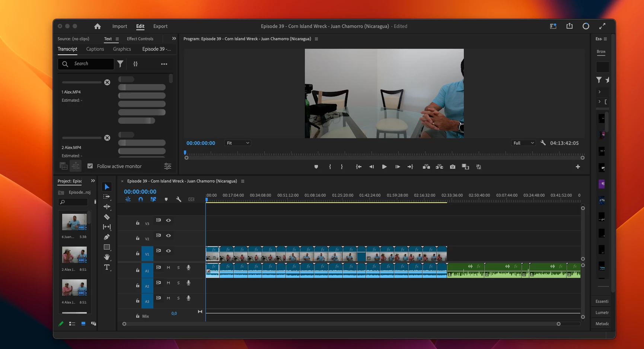The width and height of the screenshot is (644, 349).
Task: Solo audio track A1
Action: 178,268
